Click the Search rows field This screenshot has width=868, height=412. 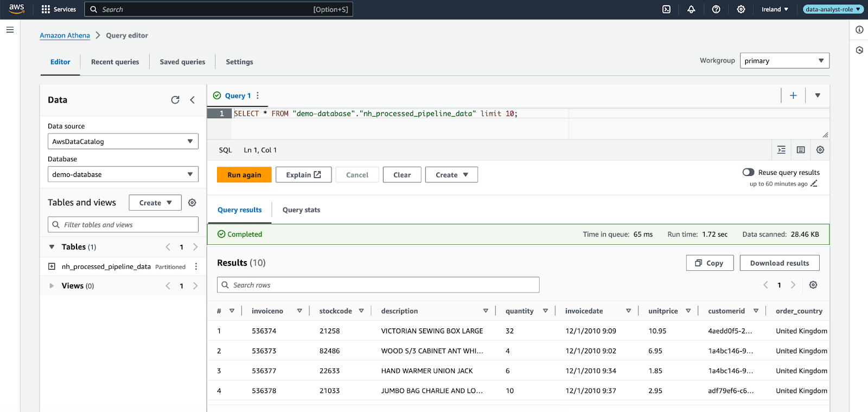378,285
